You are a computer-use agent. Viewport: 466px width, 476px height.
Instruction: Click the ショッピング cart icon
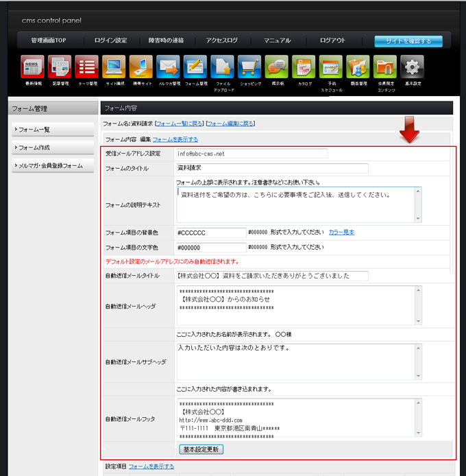click(x=250, y=67)
